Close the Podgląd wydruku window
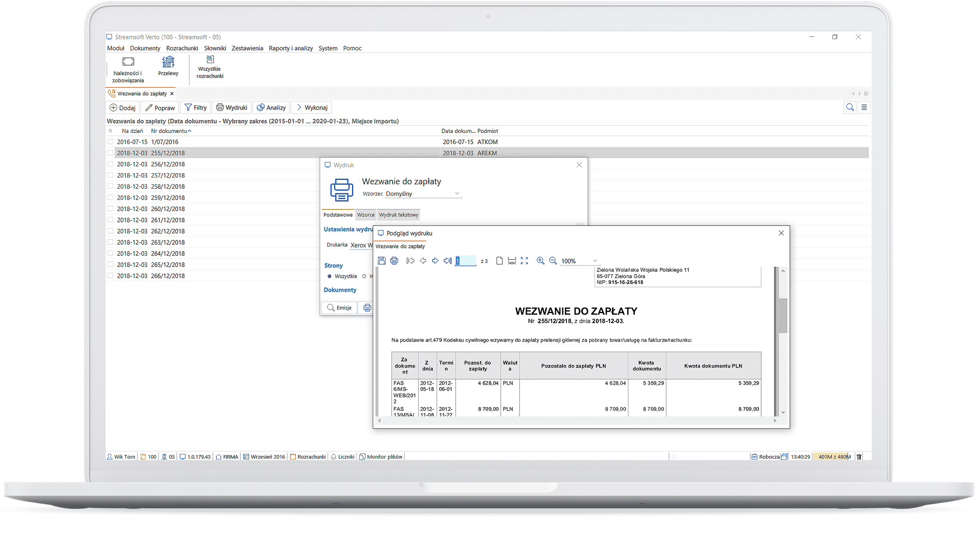The width and height of the screenshot is (980, 533). (781, 233)
